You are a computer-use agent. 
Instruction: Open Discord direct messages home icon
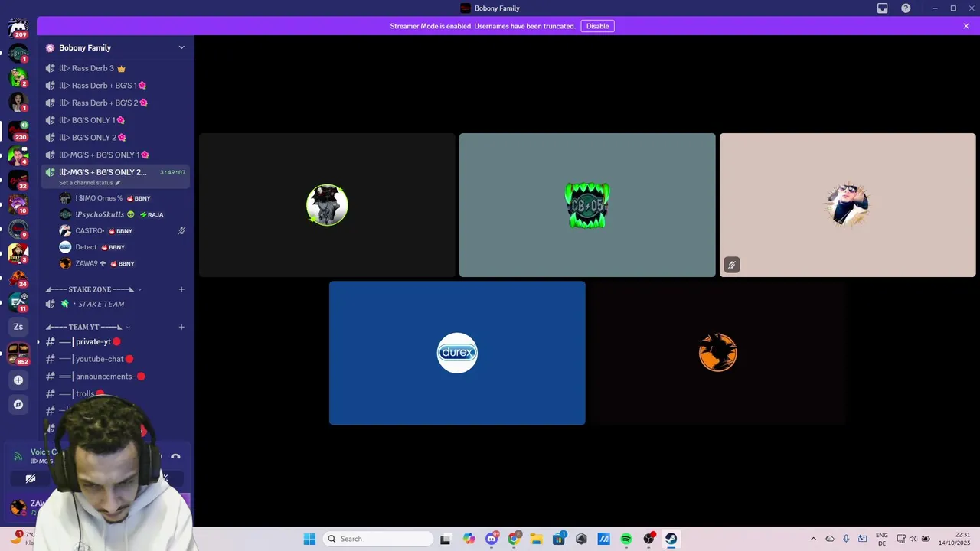(x=18, y=28)
